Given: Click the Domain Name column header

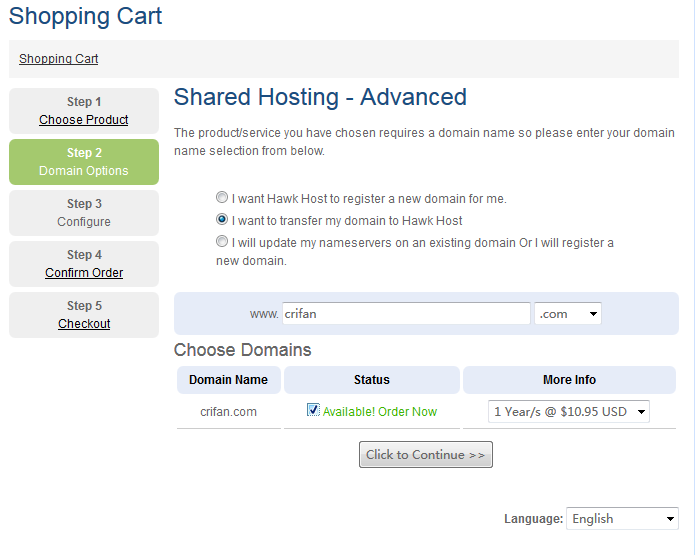Looking at the screenshot, I should [x=229, y=380].
